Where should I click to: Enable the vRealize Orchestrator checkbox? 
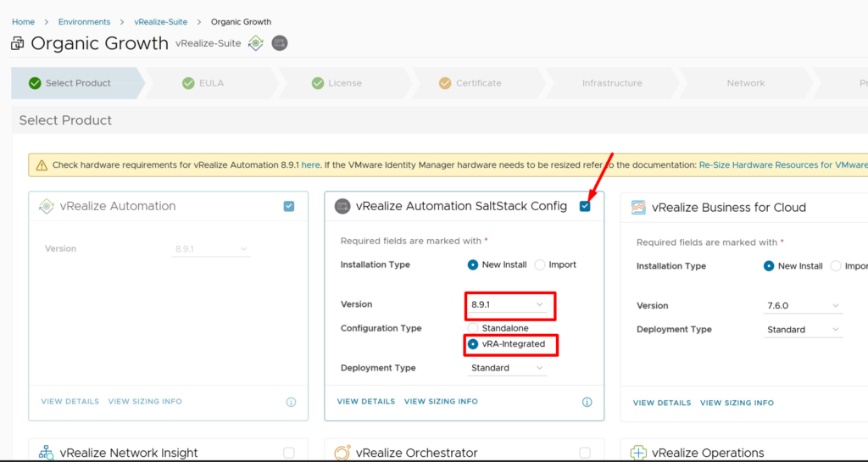pyautogui.click(x=585, y=453)
